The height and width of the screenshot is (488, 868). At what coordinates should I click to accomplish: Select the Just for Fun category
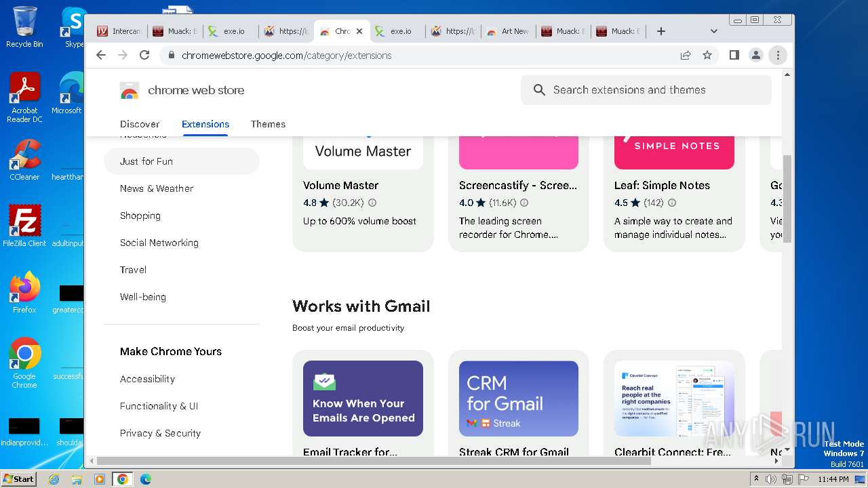coord(182,161)
